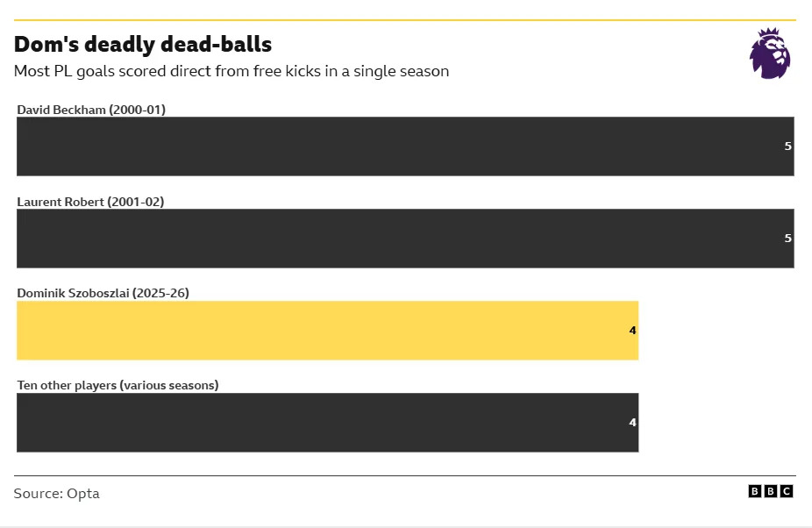
Task: Click the "Source: Opta" text
Action: tap(57, 494)
